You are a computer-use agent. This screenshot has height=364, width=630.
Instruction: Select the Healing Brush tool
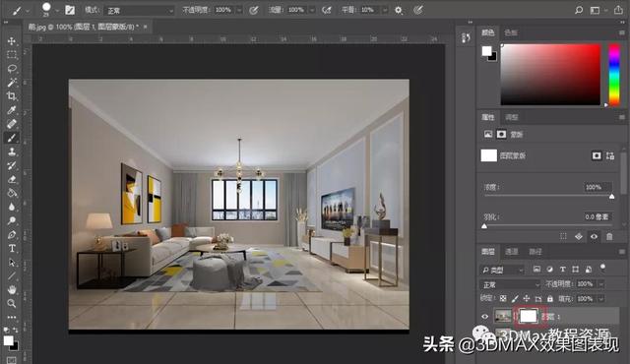[12, 124]
